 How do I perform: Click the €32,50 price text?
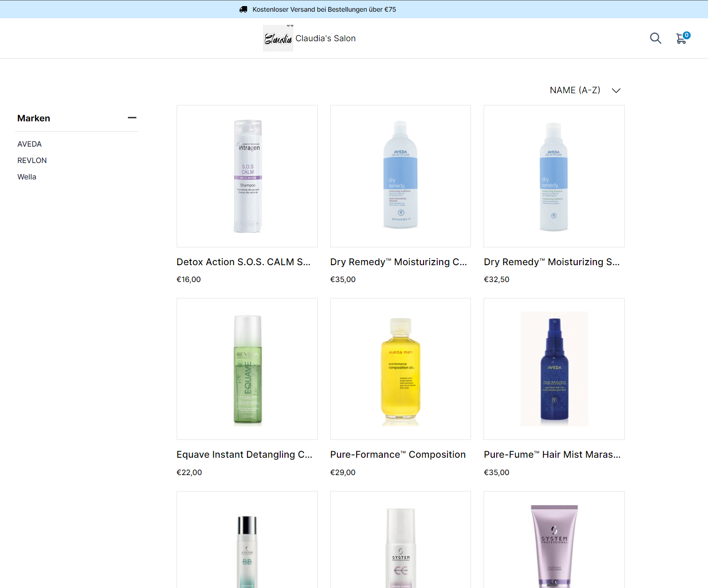(x=497, y=279)
